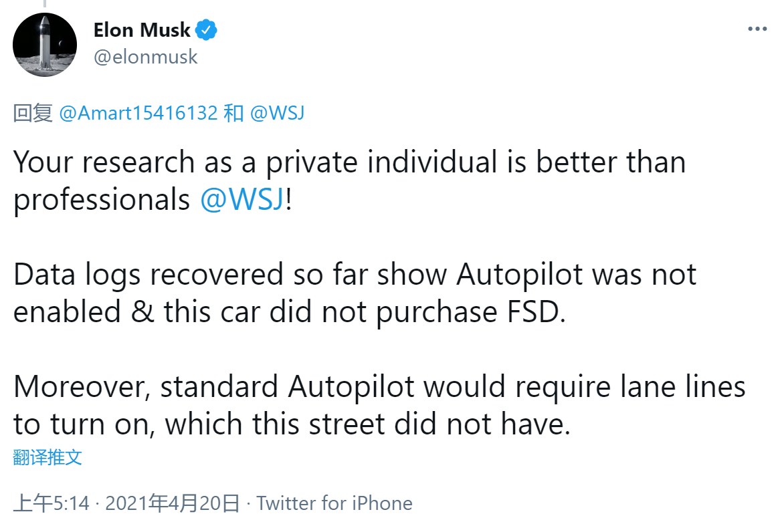Open the tweet's more options menu

pyautogui.click(x=757, y=29)
